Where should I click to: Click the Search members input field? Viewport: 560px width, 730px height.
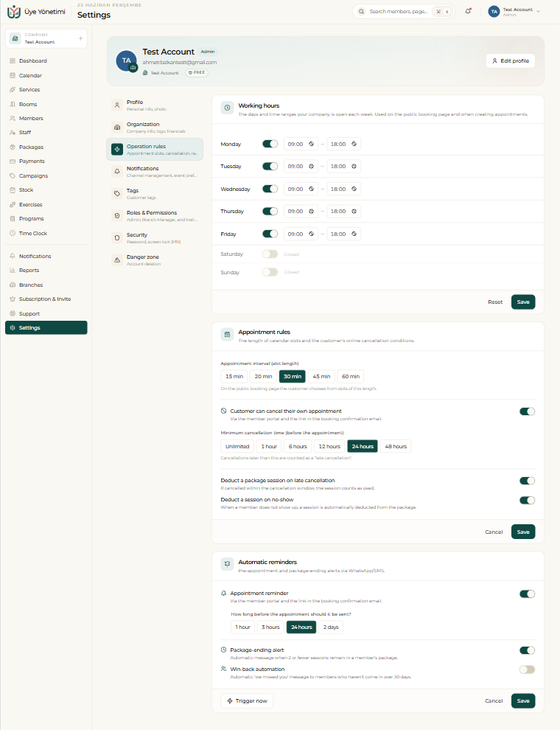403,11
